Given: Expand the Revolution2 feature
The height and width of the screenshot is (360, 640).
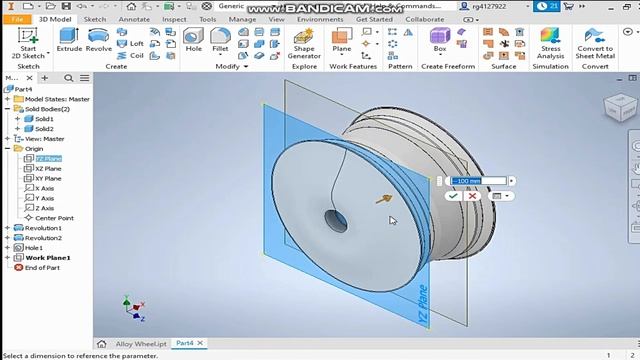Looking at the screenshot, I should (7, 238).
